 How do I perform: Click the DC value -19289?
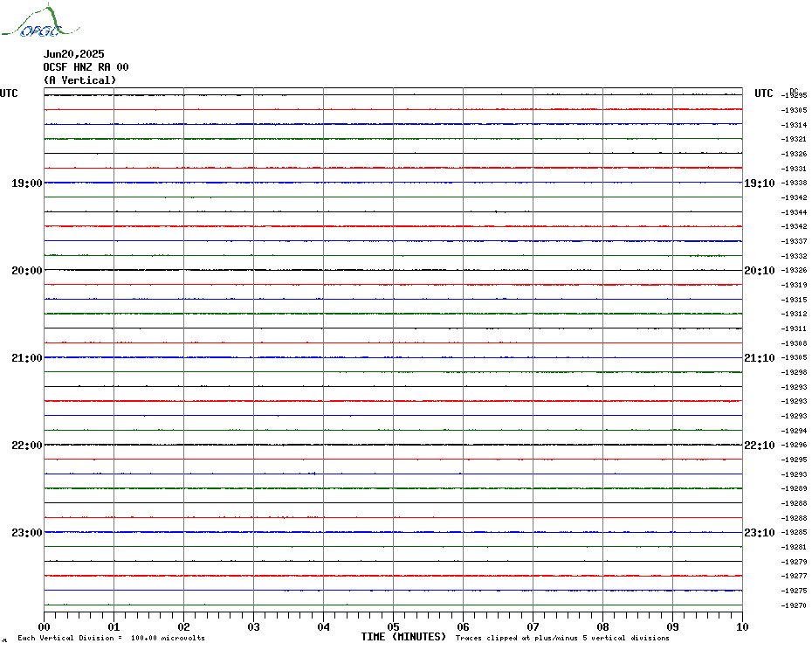pyautogui.click(x=794, y=488)
